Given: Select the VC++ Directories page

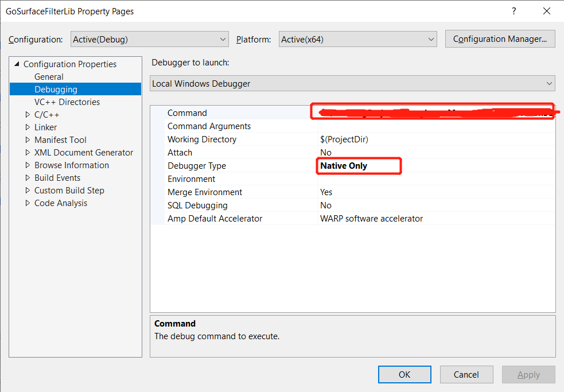Looking at the screenshot, I should [67, 102].
